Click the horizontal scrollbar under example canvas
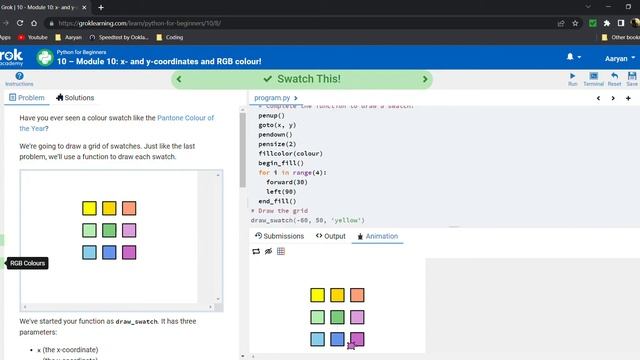 click(118, 307)
